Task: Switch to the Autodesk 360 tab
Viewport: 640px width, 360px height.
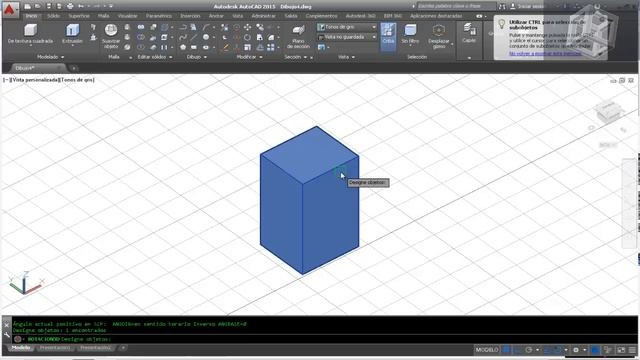Action: coord(360,16)
